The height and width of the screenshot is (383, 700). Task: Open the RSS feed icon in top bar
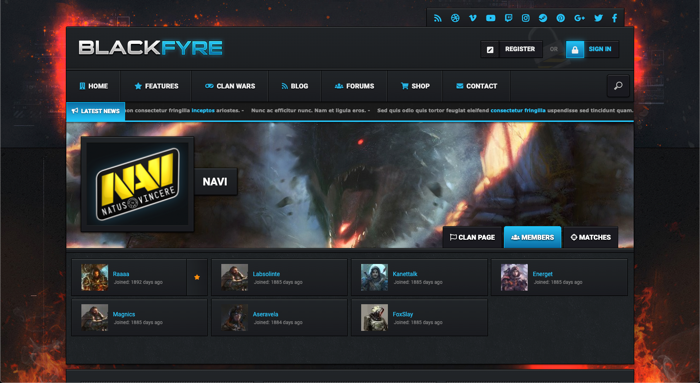point(438,18)
